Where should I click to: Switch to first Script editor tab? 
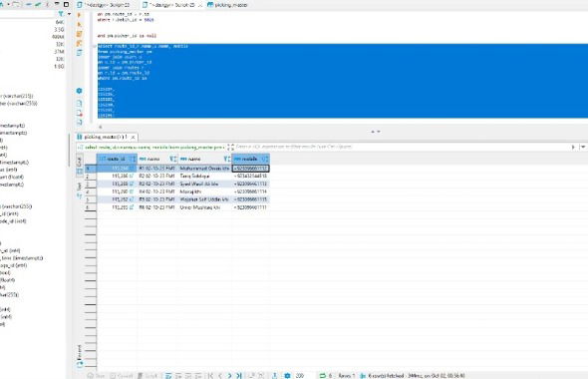(104, 5)
